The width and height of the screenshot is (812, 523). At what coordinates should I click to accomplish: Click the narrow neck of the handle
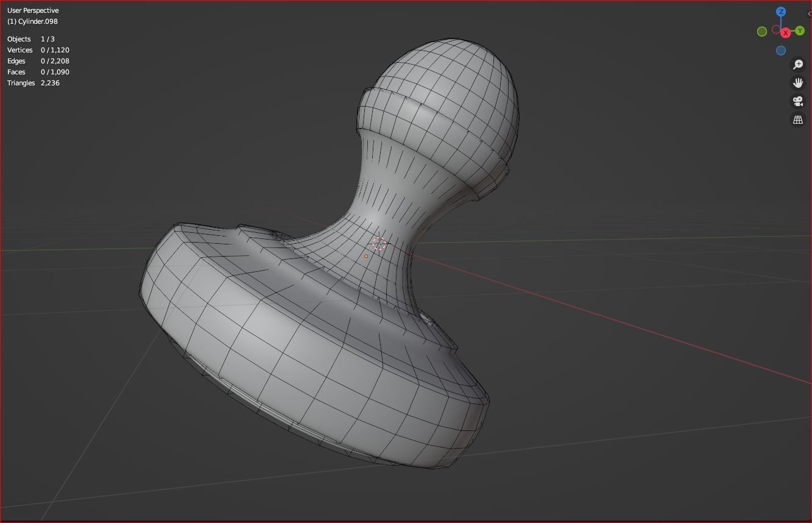390,201
